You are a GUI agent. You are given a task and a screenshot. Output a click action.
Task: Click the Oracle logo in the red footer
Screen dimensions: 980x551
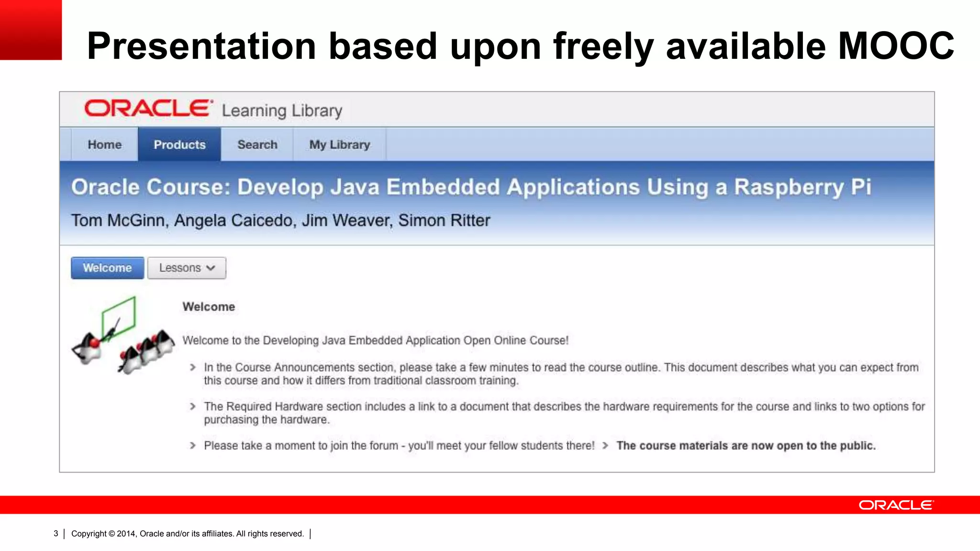pos(896,505)
